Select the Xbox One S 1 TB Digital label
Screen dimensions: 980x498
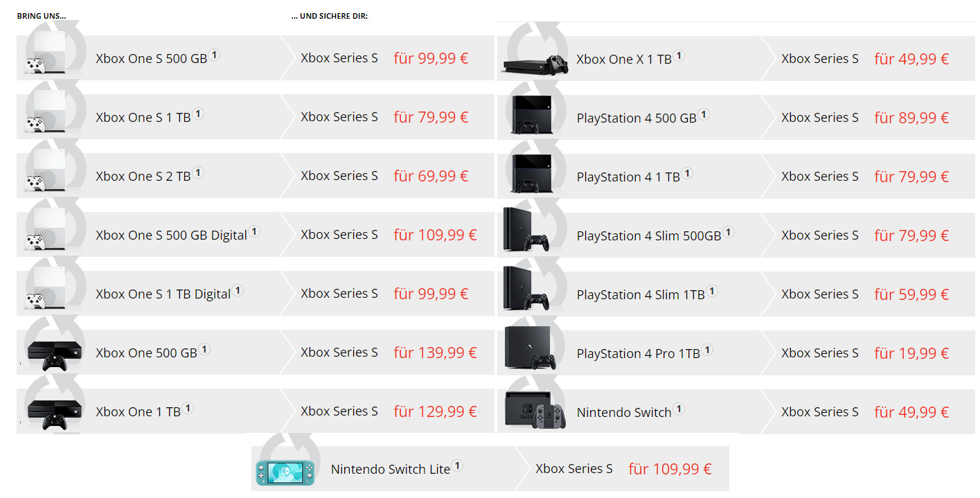(163, 294)
